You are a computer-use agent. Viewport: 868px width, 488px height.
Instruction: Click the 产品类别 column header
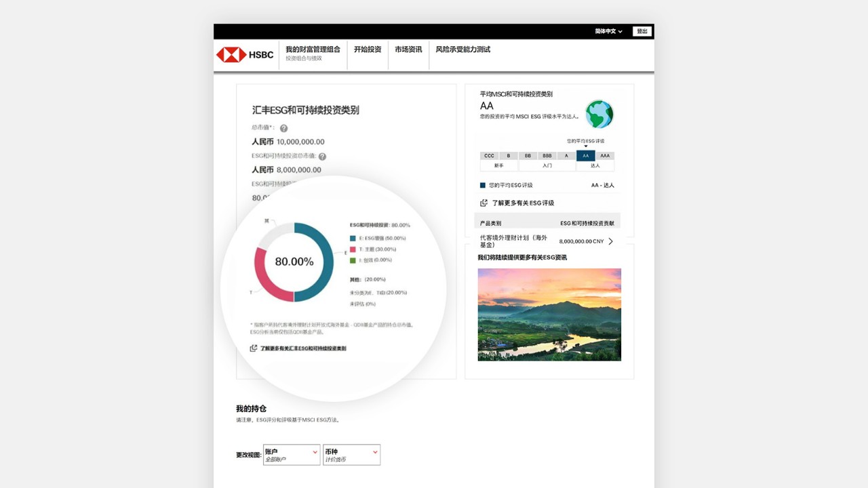[x=490, y=223]
